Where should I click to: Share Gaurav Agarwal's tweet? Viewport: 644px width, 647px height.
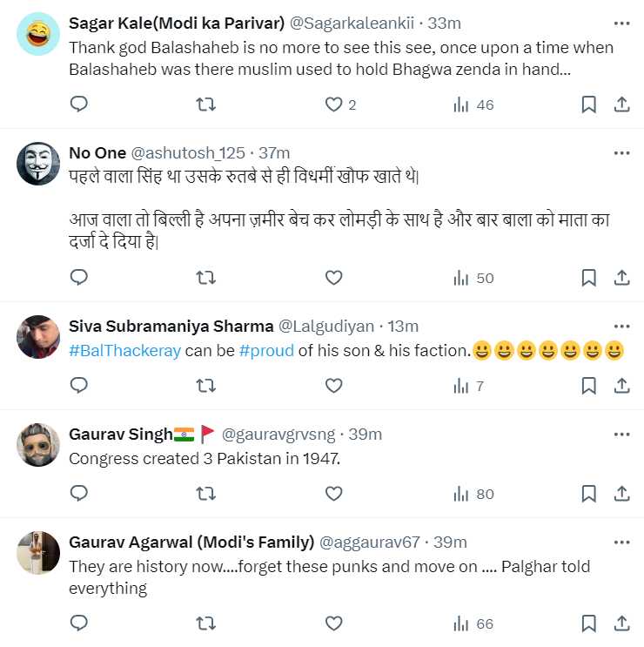pyautogui.click(x=621, y=623)
